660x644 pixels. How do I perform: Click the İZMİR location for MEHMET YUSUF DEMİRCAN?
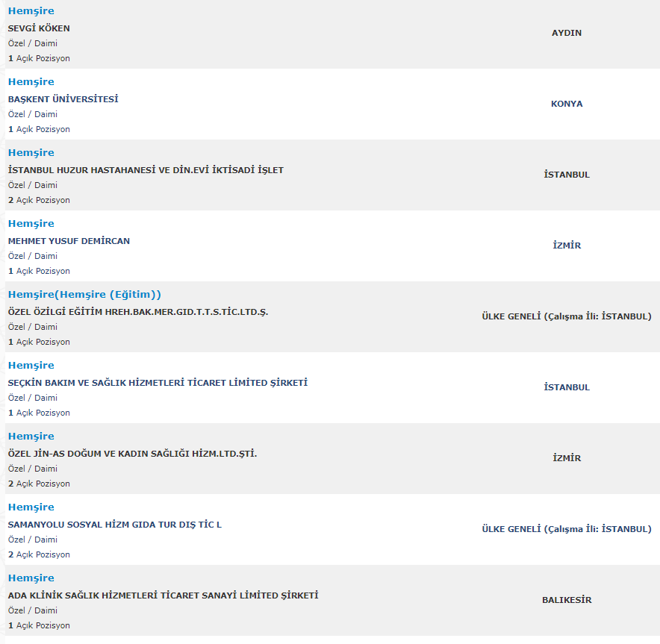tap(567, 246)
